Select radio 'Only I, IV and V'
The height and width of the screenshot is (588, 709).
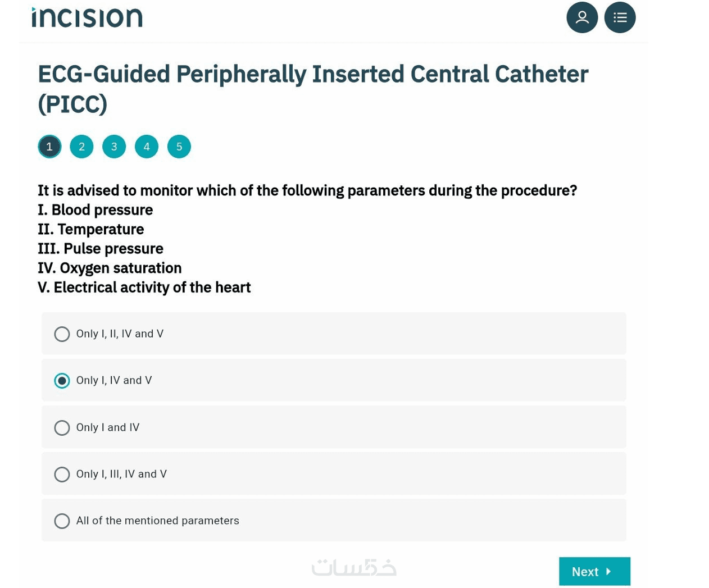62,381
